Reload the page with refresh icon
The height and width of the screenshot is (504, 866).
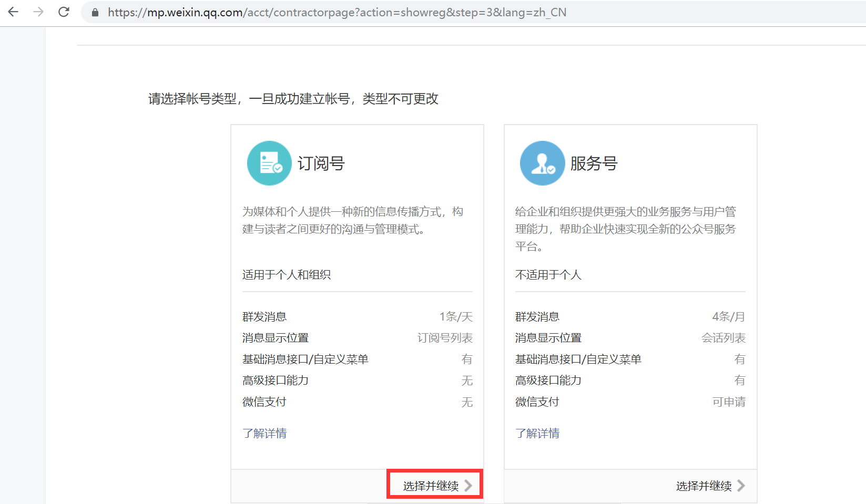pyautogui.click(x=64, y=12)
